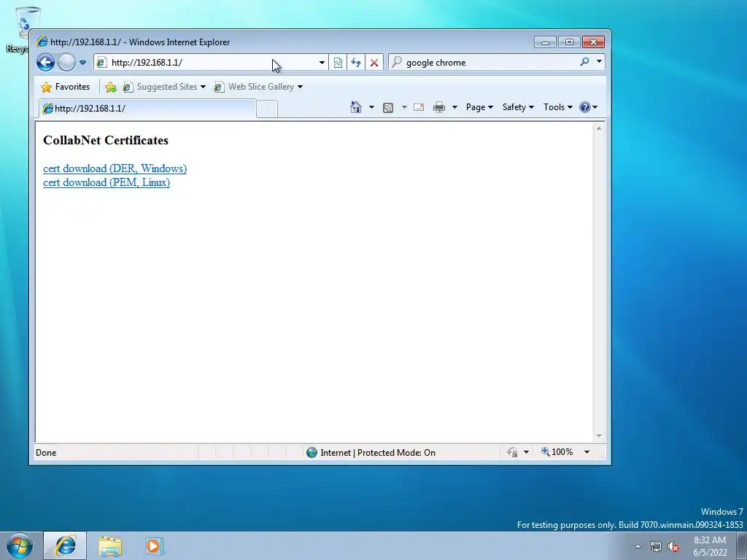
Task: Click the status bar privacy/lock icon
Action: tap(512, 452)
